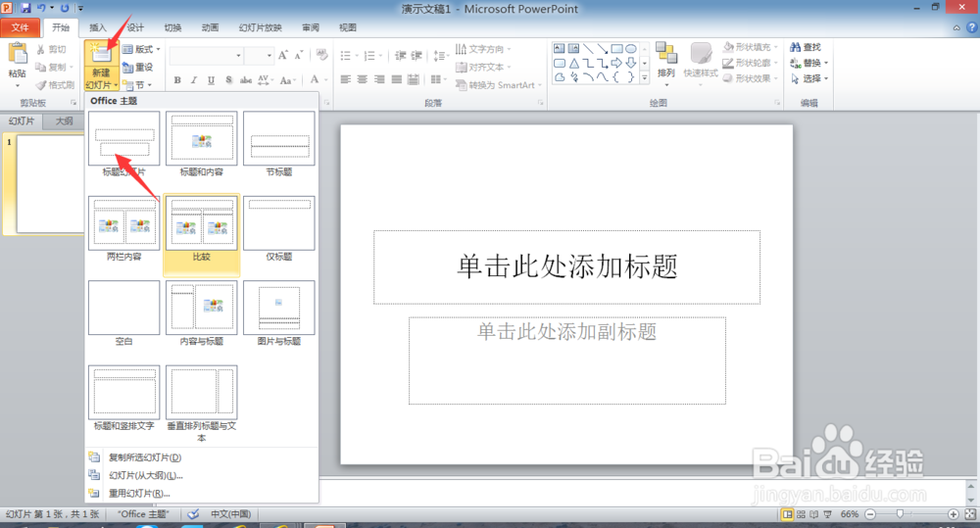The height and width of the screenshot is (528, 980).
Task: Click Reuse Slides (重用幻灯片)
Action: (202, 493)
